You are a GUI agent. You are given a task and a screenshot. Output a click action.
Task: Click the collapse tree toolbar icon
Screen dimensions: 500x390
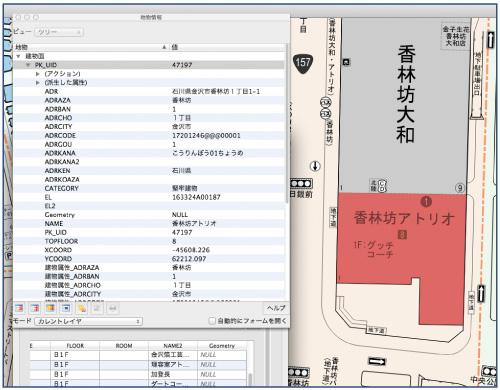(35, 308)
